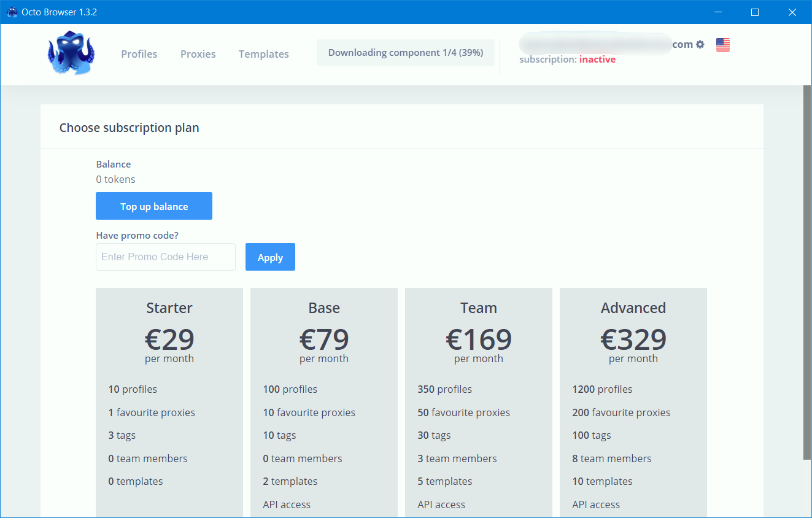Viewport: 812px width, 518px height.
Task: Pick the Team €169 plan card
Action: [x=479, y=339]
